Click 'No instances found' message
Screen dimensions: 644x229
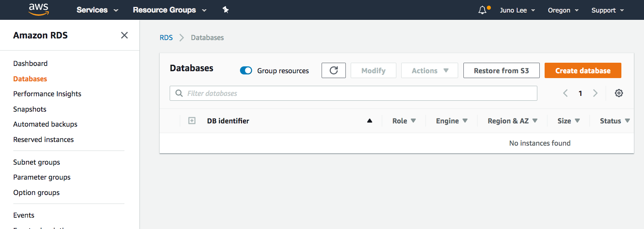(540, 143)
